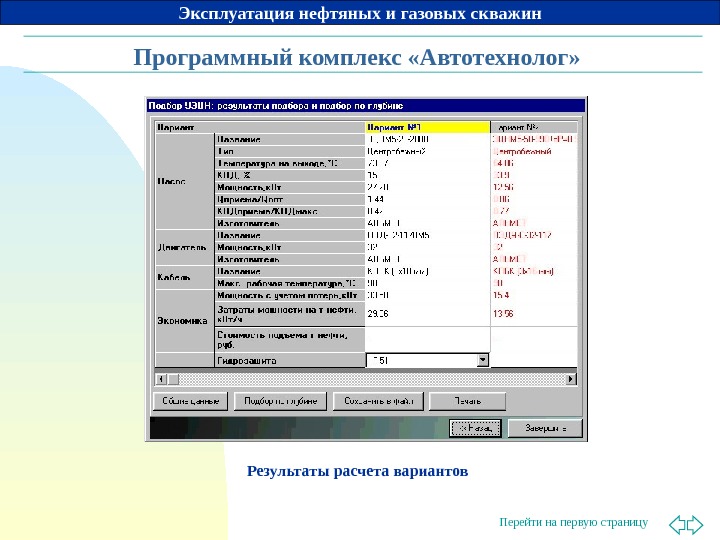Click the horizontal scrollbar thumb

(173, 379)
